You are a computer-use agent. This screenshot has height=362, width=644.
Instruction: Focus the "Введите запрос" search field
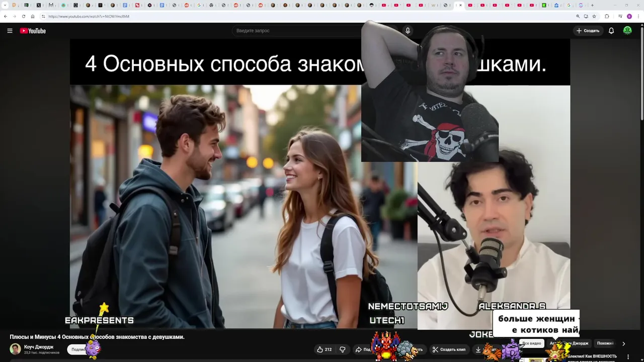point(314,31)
